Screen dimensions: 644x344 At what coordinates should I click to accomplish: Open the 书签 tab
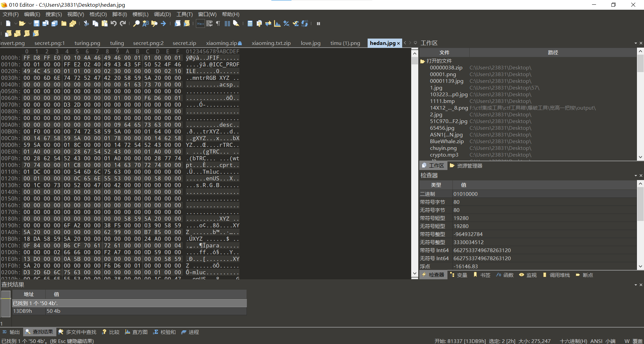[482, 275]
